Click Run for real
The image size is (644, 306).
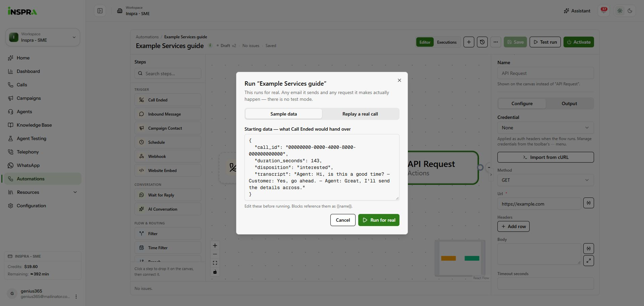379,220
